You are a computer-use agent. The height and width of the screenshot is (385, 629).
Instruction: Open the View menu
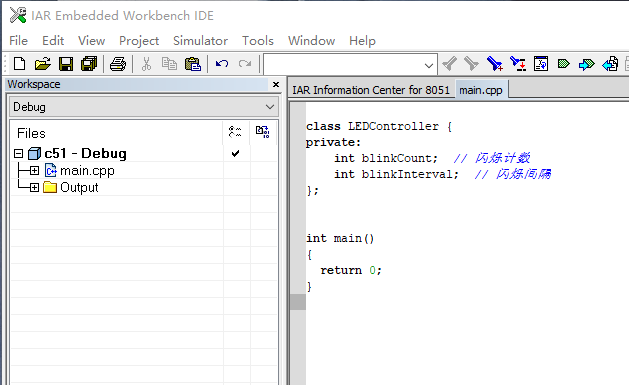tap(91, 41)
